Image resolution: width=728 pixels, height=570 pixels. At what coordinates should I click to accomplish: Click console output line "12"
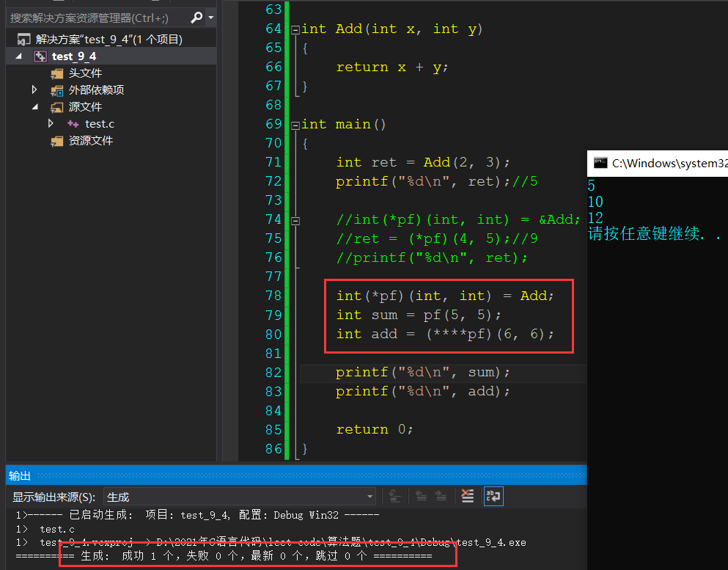pos(595,217)
